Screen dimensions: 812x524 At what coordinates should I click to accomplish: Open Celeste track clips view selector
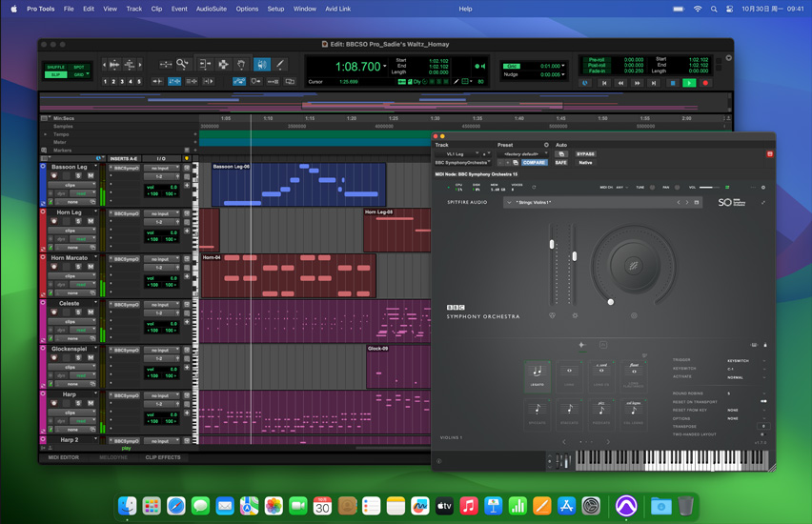(72, 322)
